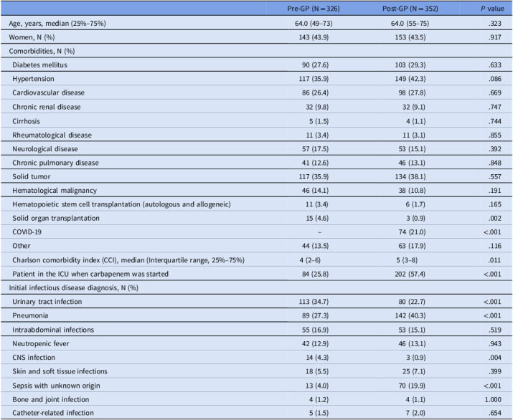Click the Post-GP (N = 352) column header

410,9
